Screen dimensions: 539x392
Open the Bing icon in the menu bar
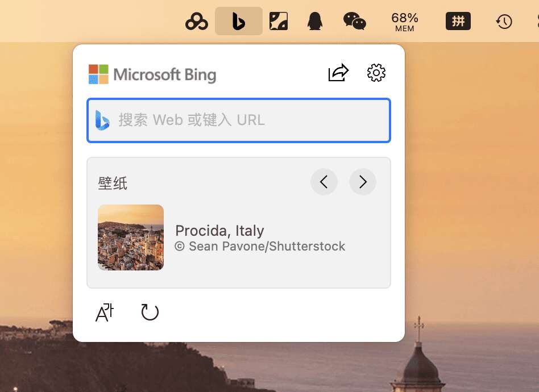click(238, 20)
